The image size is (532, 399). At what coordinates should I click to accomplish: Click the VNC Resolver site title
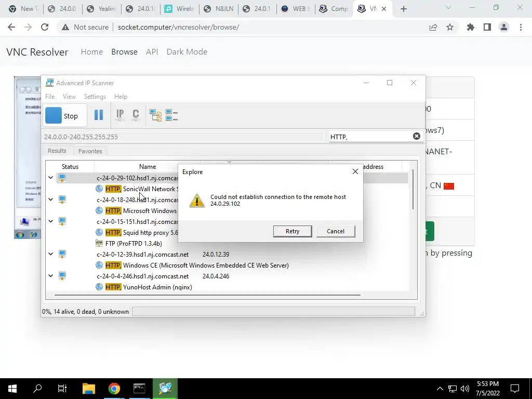[x=37, y=52]
